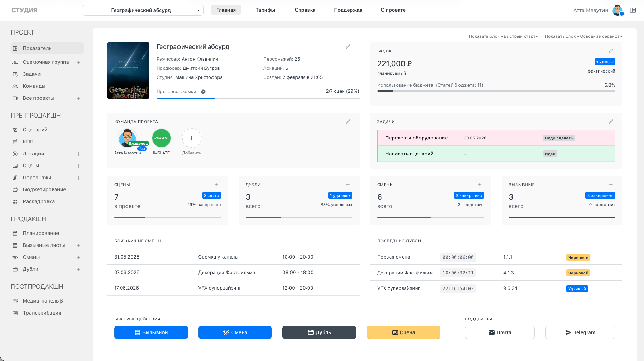Open task Перевезти оборудование
644x361 pixels.
click(496, 138)
